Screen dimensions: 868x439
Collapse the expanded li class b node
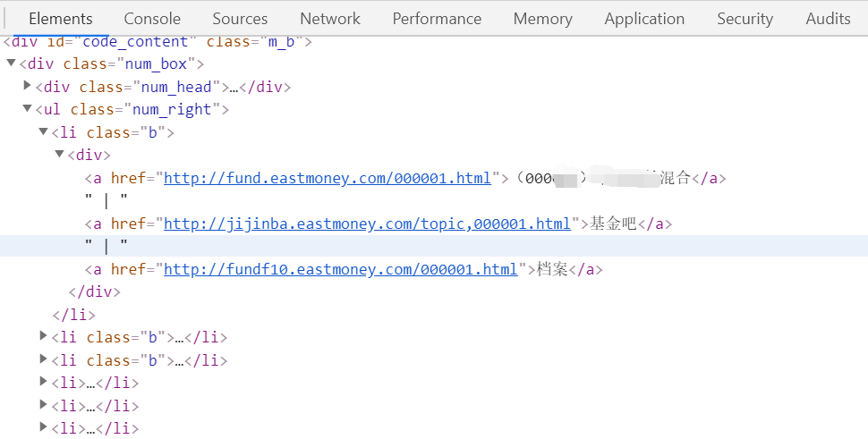click(43, 131)
